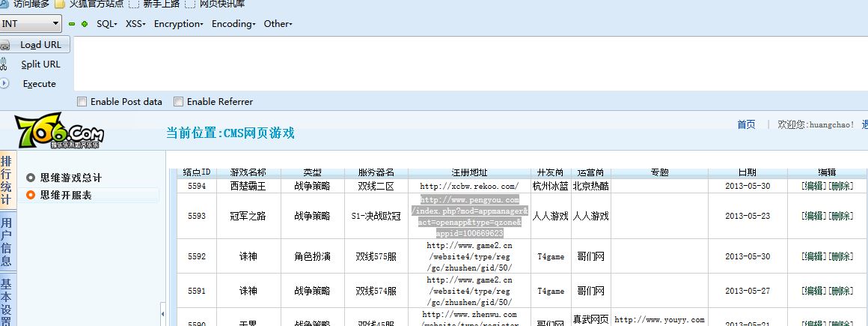
Task: Click 角色扮演 type cell
Action: point(312,257)
